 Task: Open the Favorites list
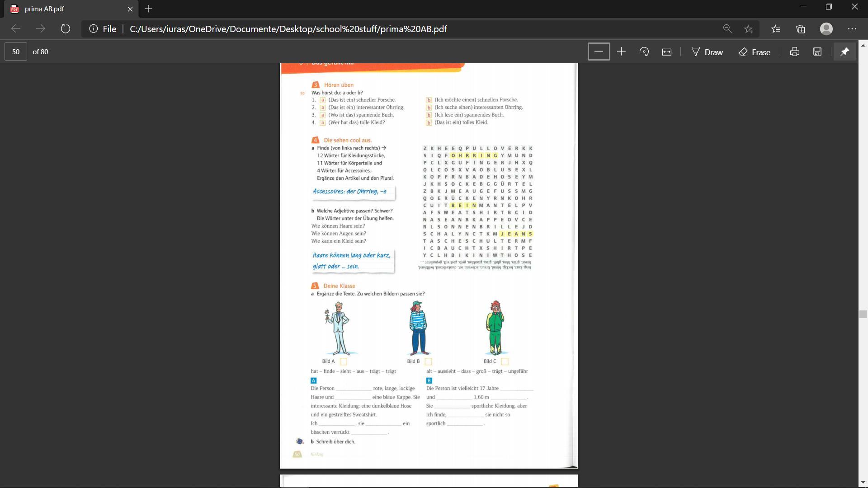point(776,29)
